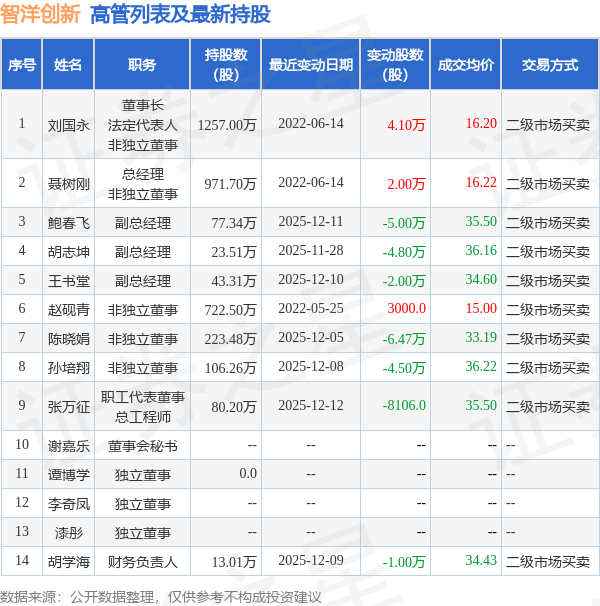The width and height of the screenshot is (600, 606).
Task: Click the average price 16.20
Action: [x=481, y=124]
